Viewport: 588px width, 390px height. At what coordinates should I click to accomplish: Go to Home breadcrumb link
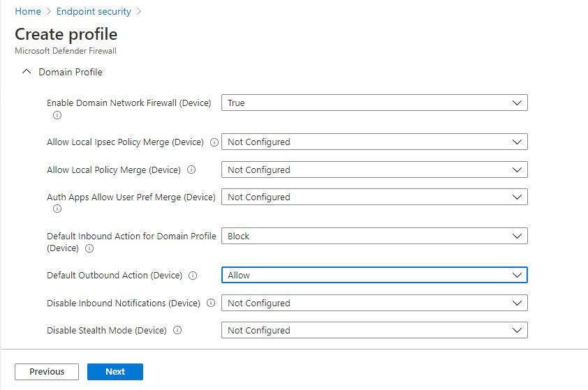28,11
